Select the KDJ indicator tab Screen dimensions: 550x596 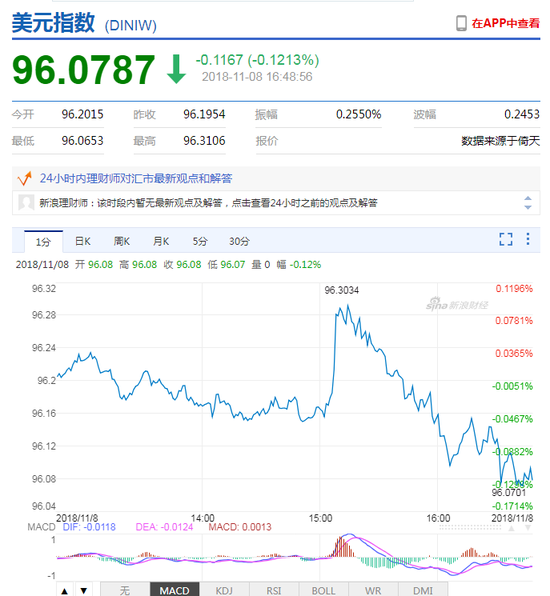pos(224,590)
